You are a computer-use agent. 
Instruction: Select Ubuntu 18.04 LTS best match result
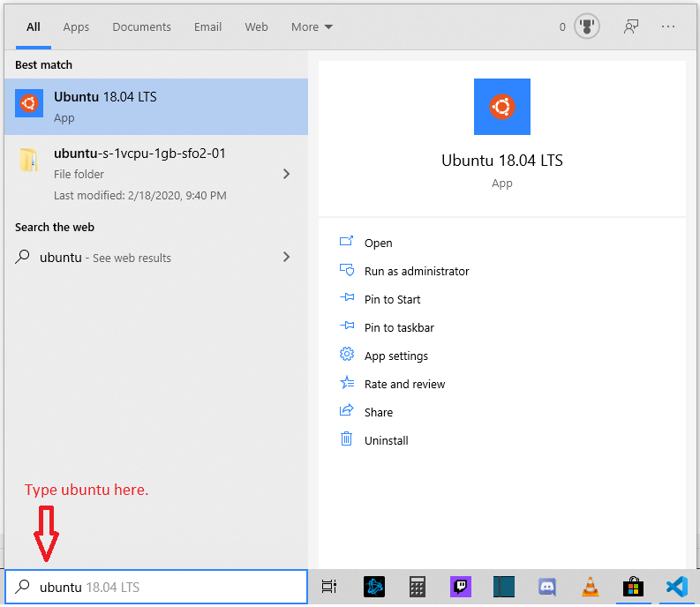click(x=156, y=107)
